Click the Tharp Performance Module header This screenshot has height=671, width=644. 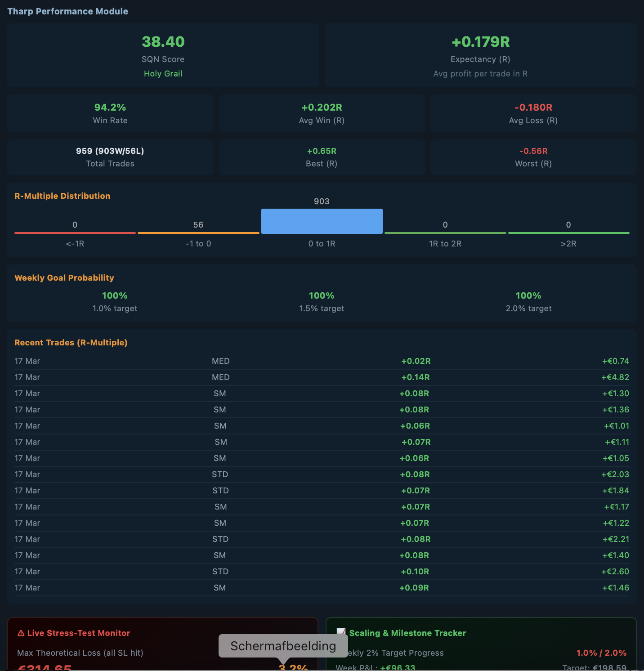click(67, 11)
